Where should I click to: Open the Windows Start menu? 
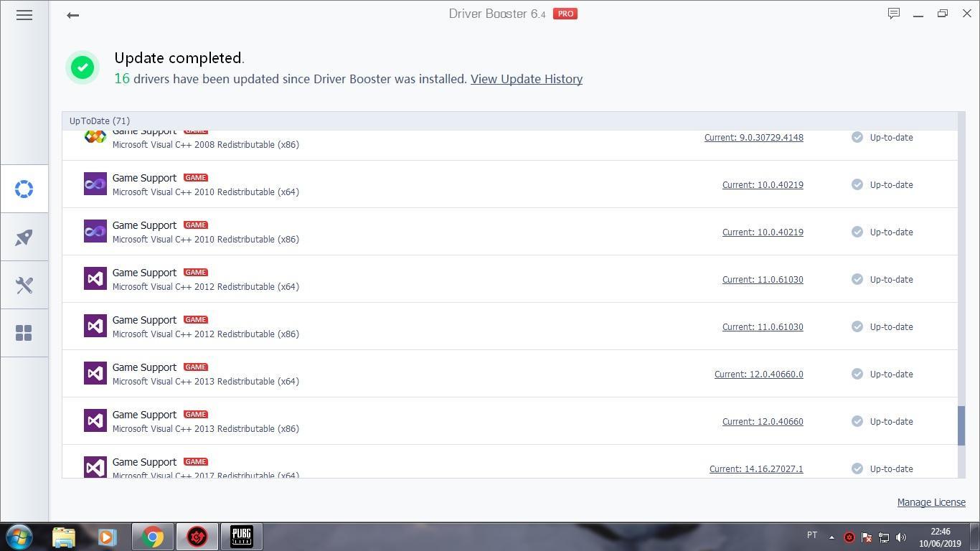19,537
